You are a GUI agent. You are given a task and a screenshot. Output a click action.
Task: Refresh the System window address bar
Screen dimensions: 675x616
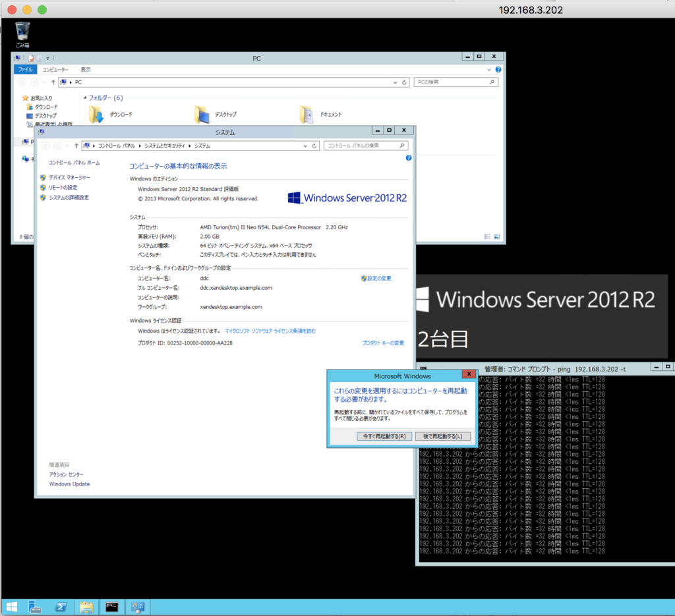pos(314,146)
